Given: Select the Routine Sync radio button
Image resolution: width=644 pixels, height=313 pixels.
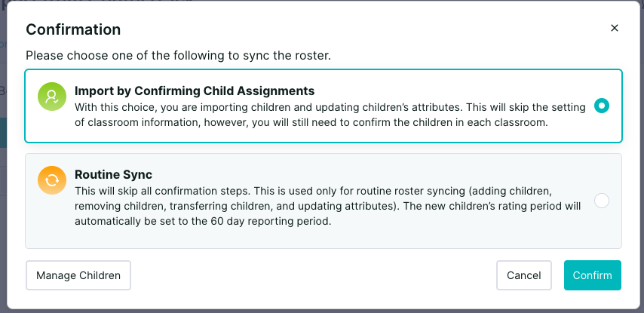Looking at the screenshot, I should click(x=602, y=201).
